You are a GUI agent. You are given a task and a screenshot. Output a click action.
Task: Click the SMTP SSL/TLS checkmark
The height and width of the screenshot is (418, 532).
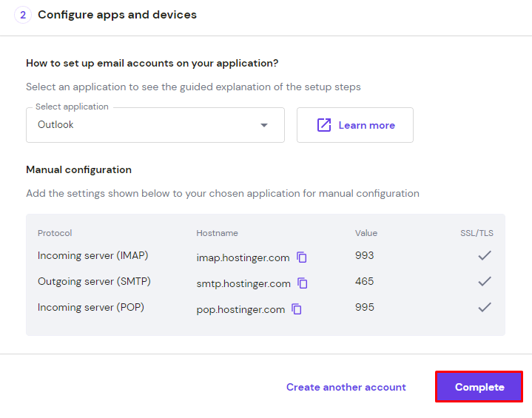tap(485, 282)
